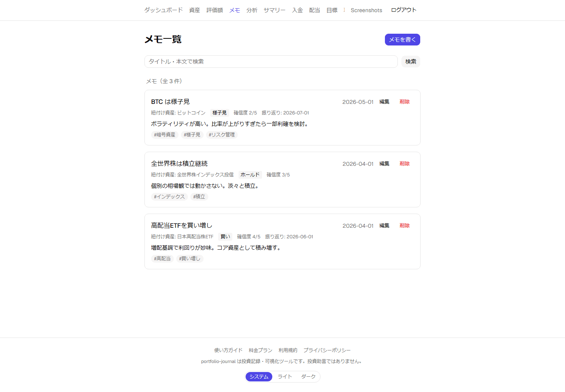
Task: Open the 分析 nav item
Action: 252,10
